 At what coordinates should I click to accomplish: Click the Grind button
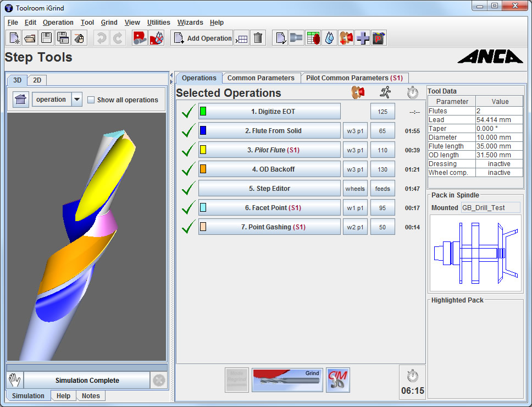287,380
